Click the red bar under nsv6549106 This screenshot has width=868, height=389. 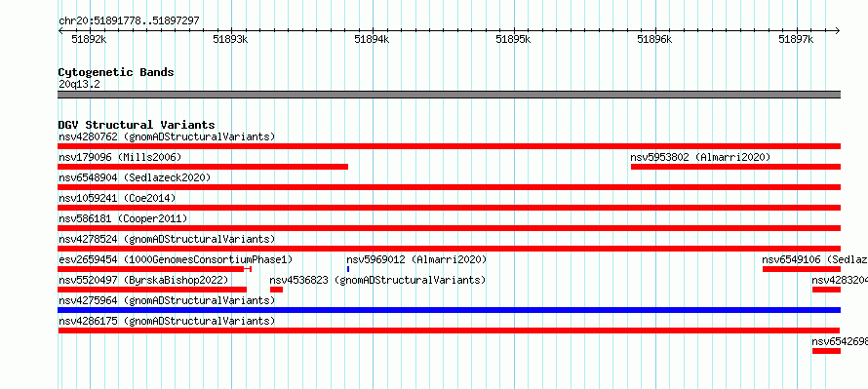[802, 269]
